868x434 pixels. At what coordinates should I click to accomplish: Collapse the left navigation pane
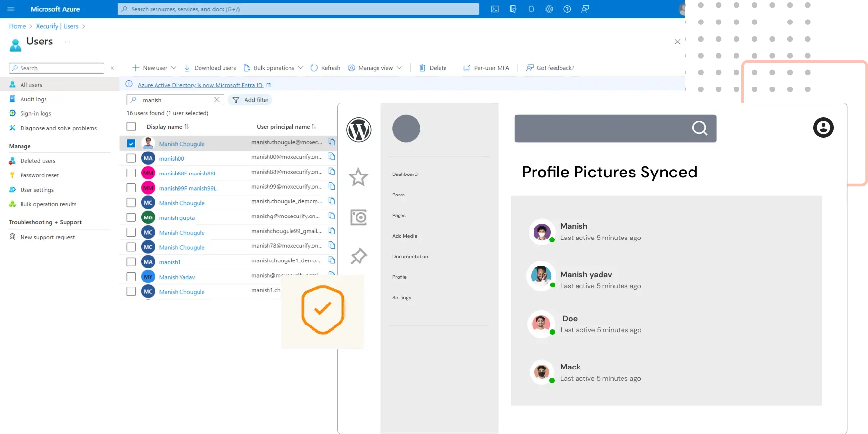click(112, 68)
